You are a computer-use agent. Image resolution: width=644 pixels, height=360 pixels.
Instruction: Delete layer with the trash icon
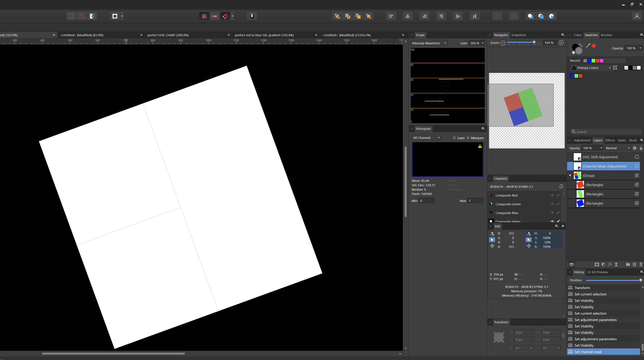(x=641, y=264)
